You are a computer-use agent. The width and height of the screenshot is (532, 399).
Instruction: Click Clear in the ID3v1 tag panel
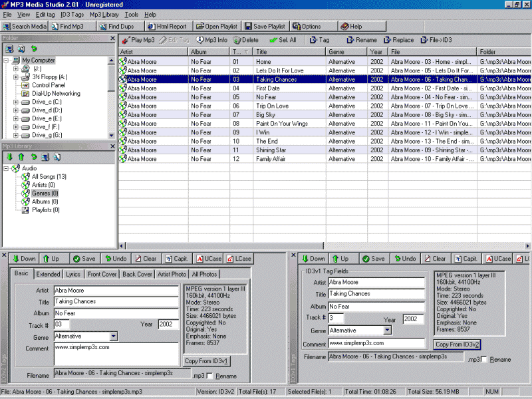coord(436,259)
